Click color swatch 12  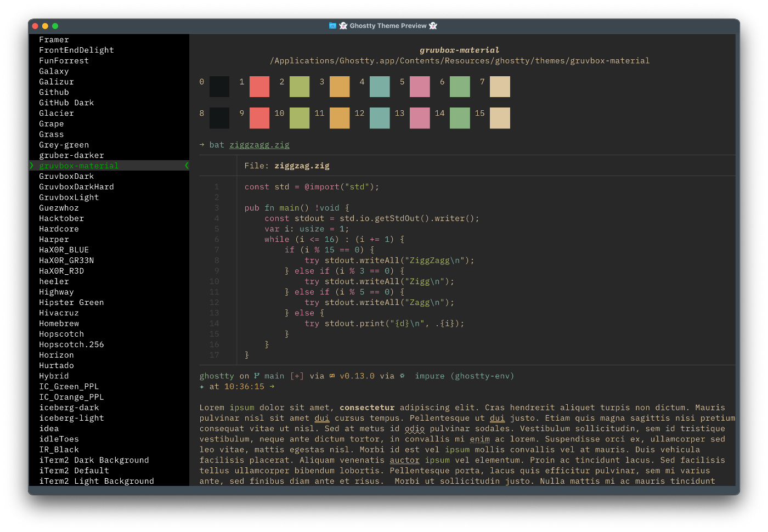pos(380,118)
